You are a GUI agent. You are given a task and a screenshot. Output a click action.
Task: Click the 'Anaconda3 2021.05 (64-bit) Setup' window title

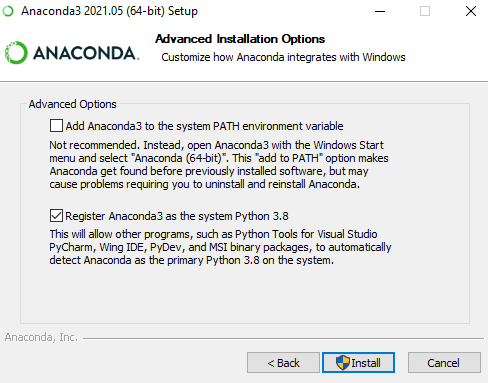[x=109, y=11]
